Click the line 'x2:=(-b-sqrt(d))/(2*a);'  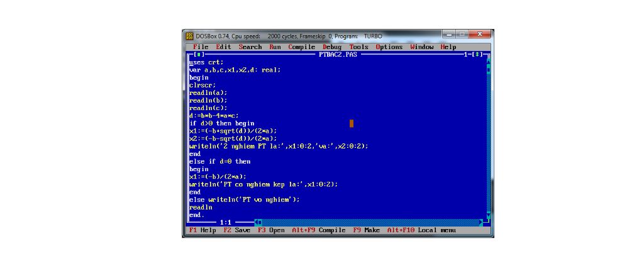click(233, 138)
